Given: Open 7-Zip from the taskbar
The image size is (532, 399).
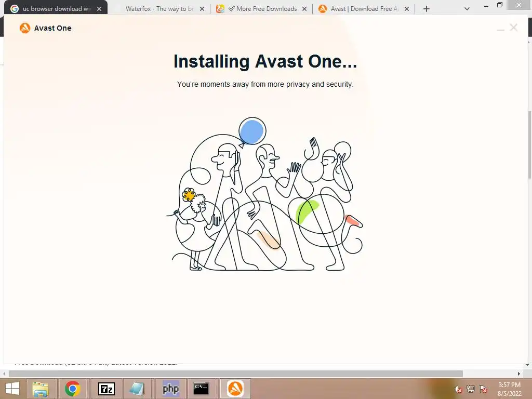Looking at the screenshot, I should pyautogui.click(x=106, y=389).
